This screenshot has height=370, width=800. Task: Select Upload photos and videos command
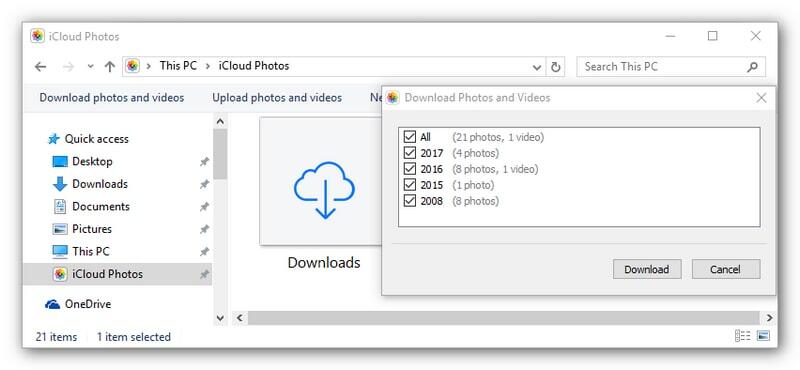pyautogui.click(x=277, y=97)
